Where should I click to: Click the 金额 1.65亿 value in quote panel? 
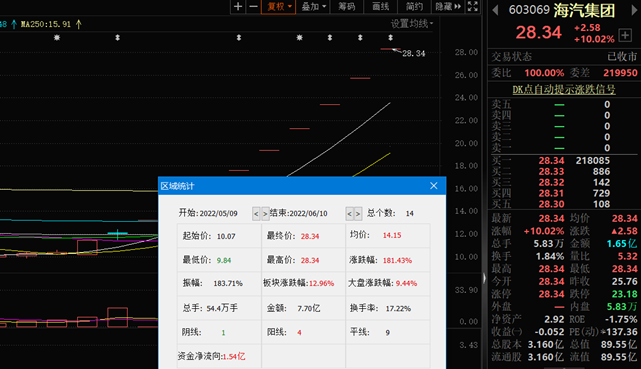tap(622, 244)
